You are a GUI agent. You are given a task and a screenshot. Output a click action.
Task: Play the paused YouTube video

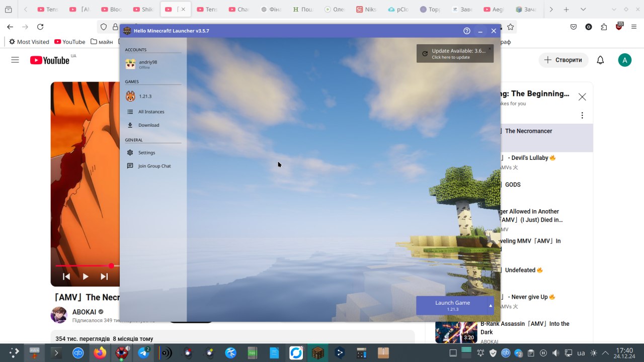point(86,277)
